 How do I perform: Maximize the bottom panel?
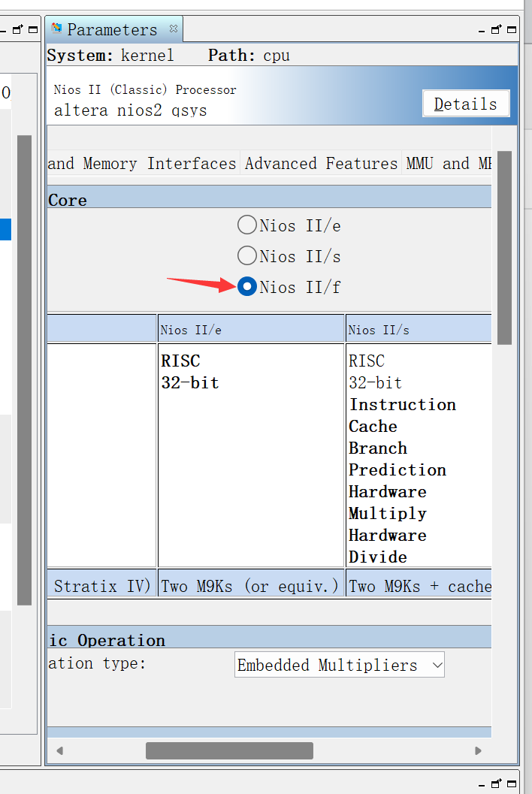tap(512, 784)
